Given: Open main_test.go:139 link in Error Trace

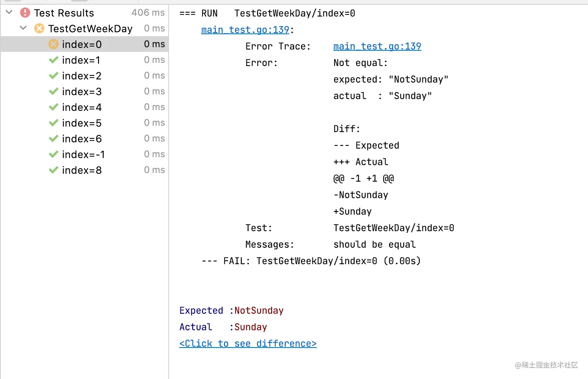Looking at the screenshot, I should point(377,46).
